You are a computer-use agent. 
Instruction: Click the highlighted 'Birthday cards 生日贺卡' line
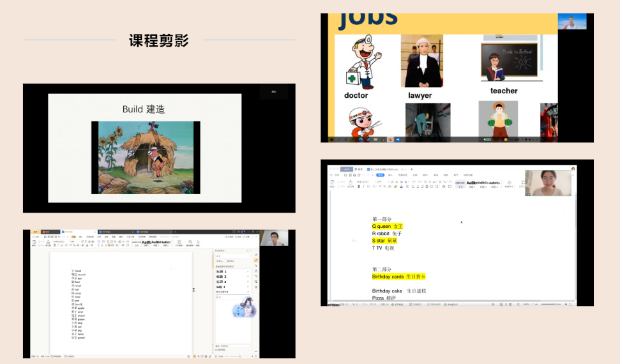[x=398, y=277]
